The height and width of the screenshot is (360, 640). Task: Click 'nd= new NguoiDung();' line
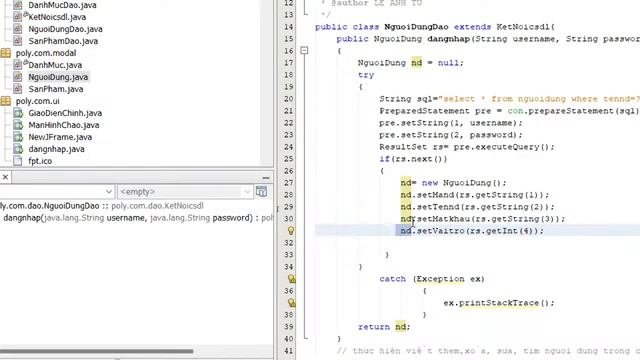[453, 183]
